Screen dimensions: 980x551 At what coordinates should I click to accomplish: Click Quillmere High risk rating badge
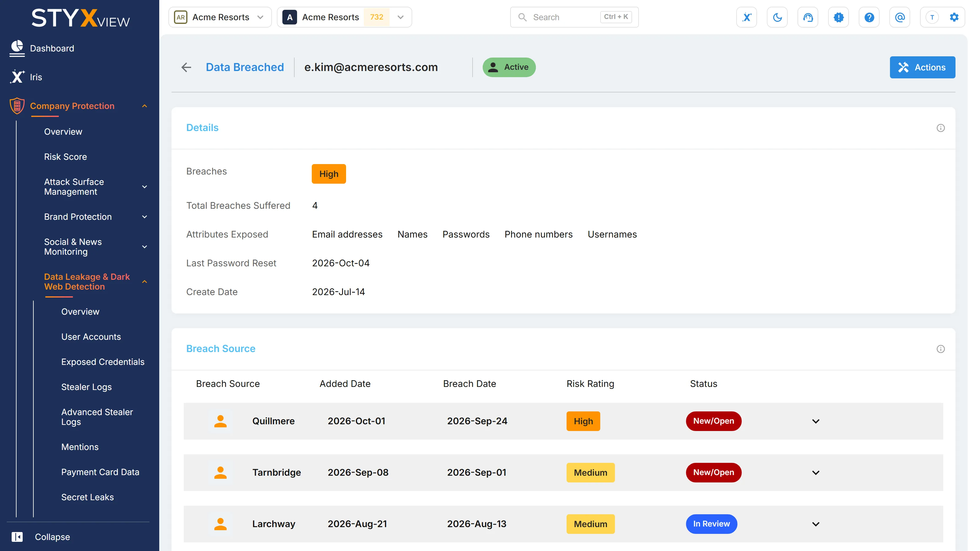(x=583, y=421)
